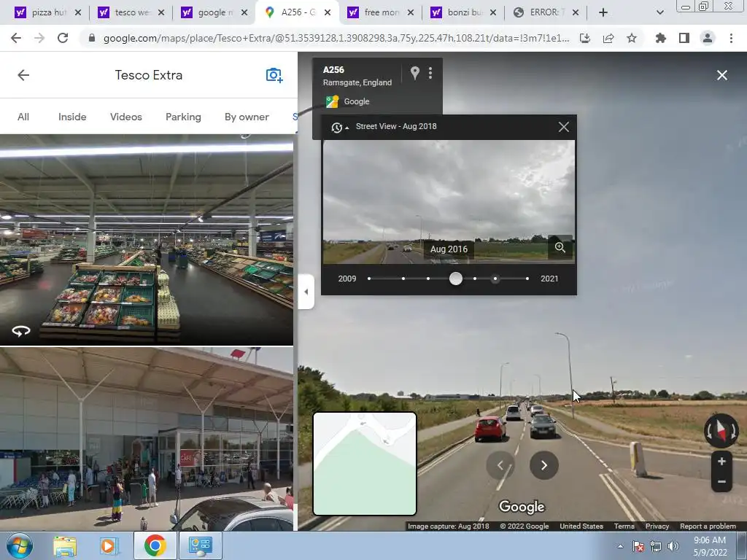Screen dimensions: 747x560
Task: Toggle the browser side panel icon
Action: point(684,38)
